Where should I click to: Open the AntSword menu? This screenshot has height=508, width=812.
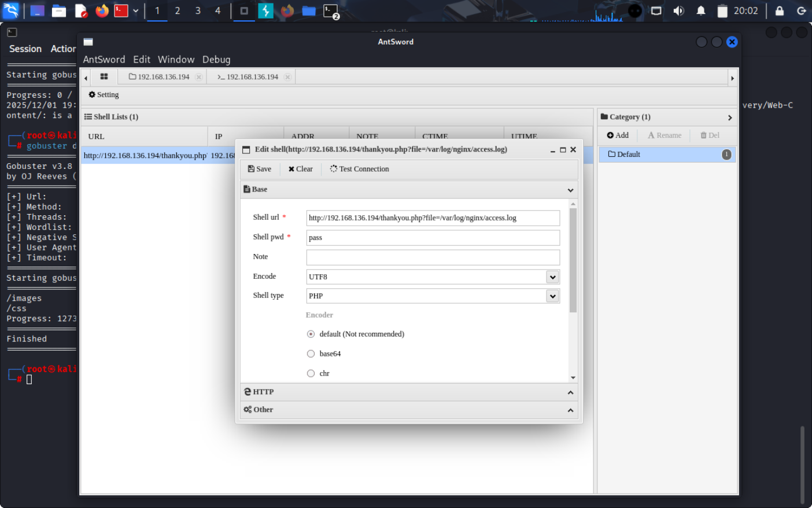[x=104, y=60]
